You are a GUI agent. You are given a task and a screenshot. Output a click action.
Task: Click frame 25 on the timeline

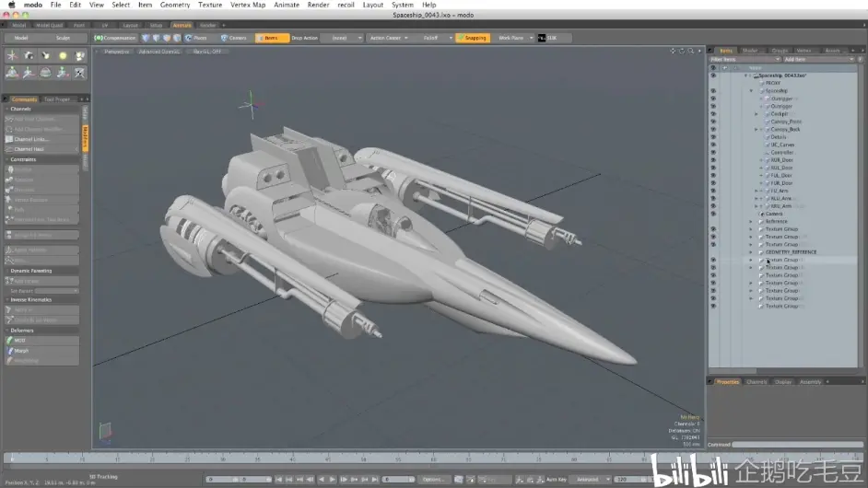pos(187,459)
